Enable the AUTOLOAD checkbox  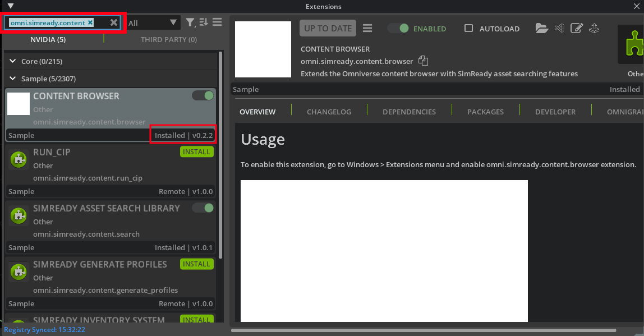click(x=468, y=28)
